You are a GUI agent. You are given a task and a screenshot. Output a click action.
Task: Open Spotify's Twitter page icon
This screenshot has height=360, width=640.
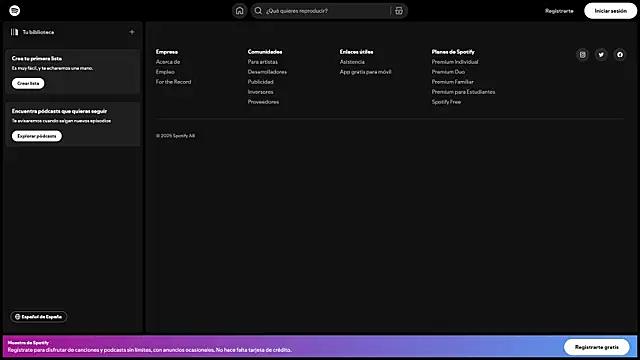pos(601,54)
